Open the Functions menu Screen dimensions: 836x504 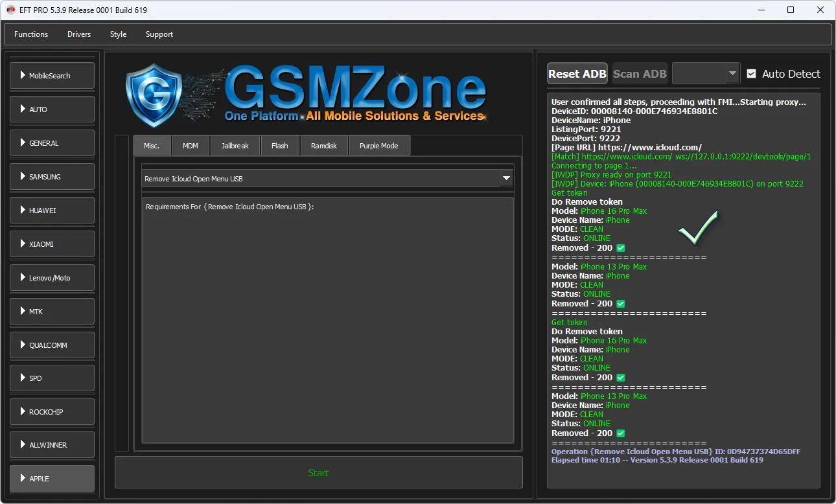coord(31,34)
